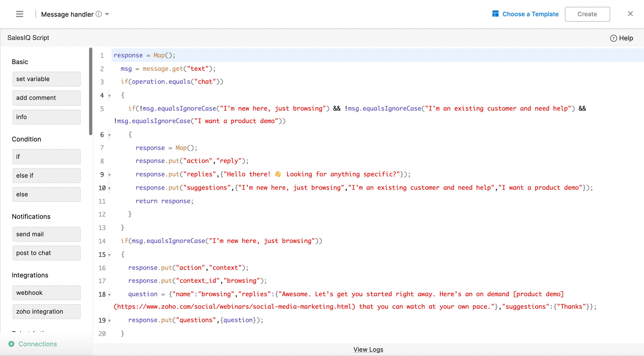Click the info icon beside Message handler

99,14
